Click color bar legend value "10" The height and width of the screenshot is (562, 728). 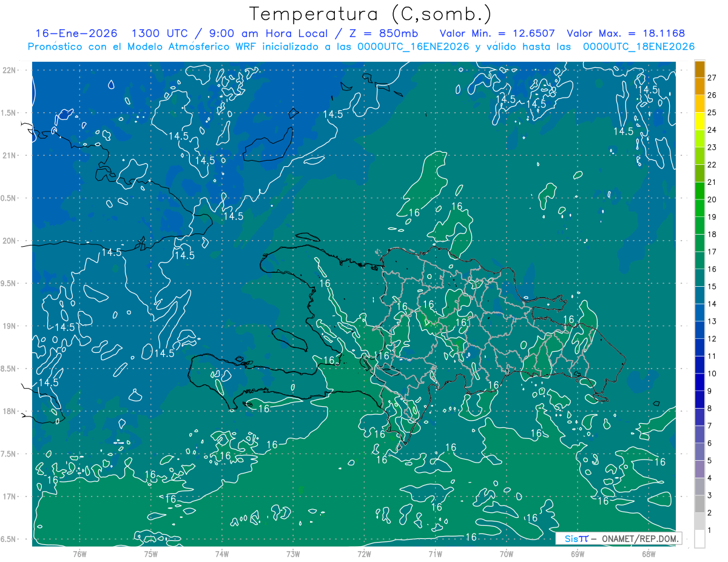click(712, 373)
